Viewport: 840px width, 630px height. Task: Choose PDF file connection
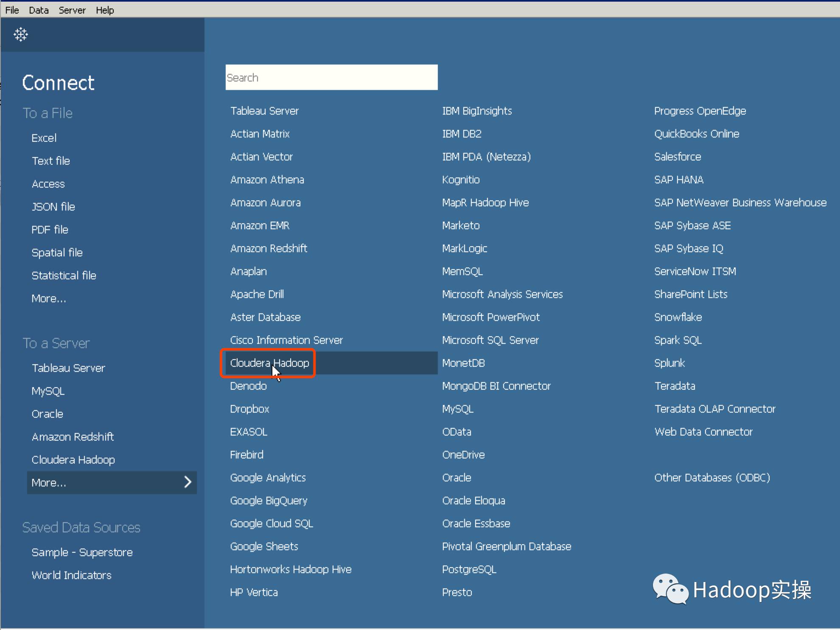(x=50, y=230)
